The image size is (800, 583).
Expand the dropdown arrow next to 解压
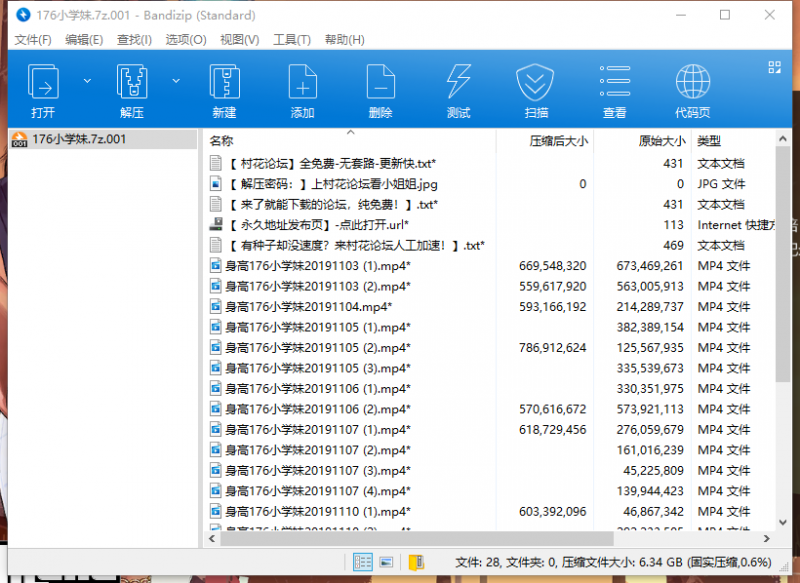coord(176,80)
